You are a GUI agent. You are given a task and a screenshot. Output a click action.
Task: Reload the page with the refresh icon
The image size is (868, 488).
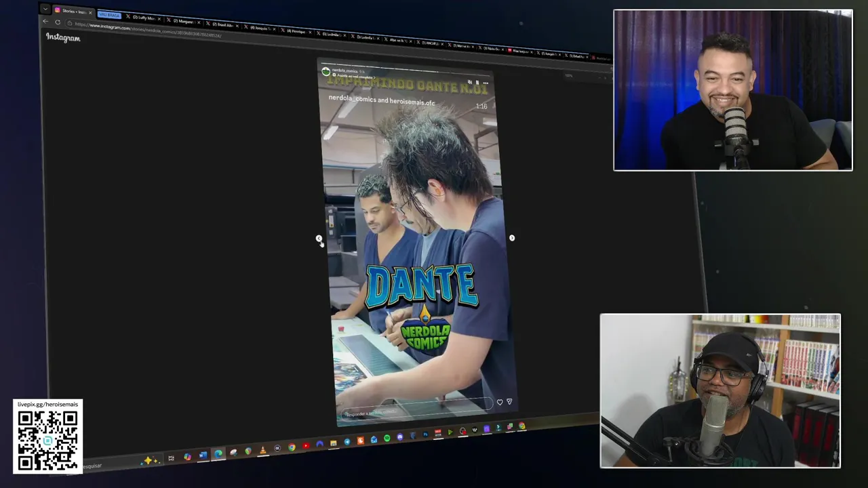(x=58, y=22)
